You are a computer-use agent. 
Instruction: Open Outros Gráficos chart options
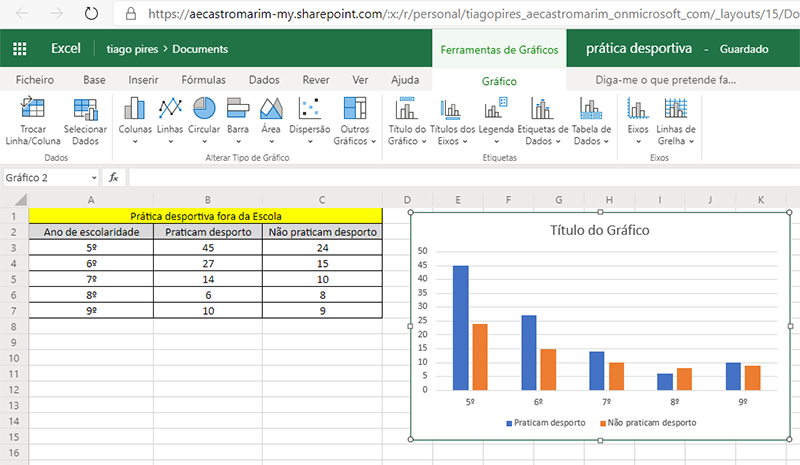coord(355,121)
